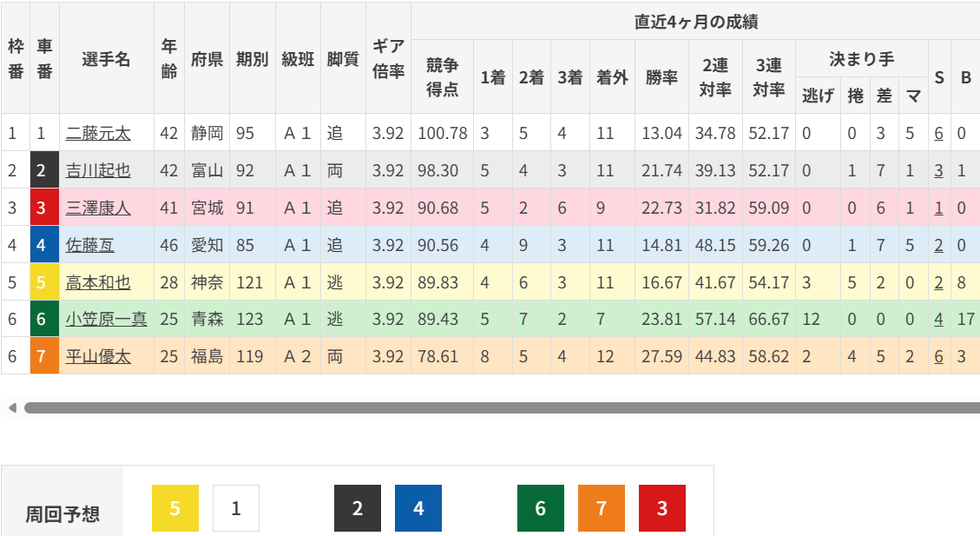Viewport: 980px width, 536px height.
Task: Open racer profile for 平山優太
Action: pyautogui.click(x=98, y=357)
